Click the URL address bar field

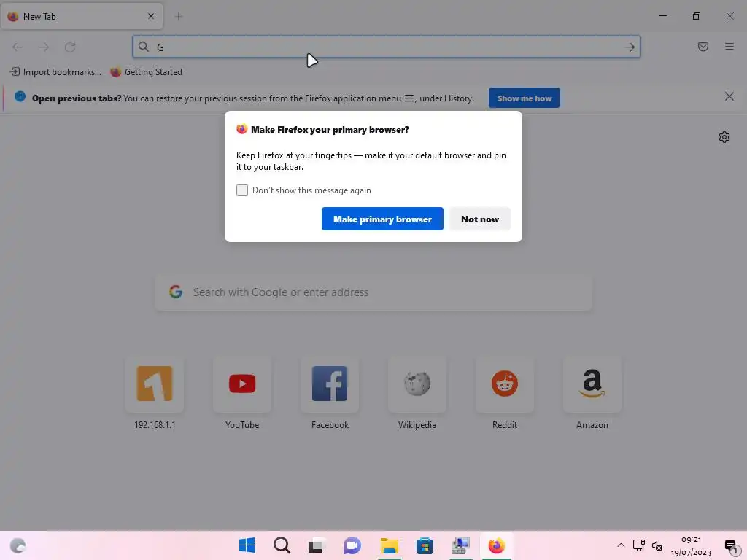(386, 47)
